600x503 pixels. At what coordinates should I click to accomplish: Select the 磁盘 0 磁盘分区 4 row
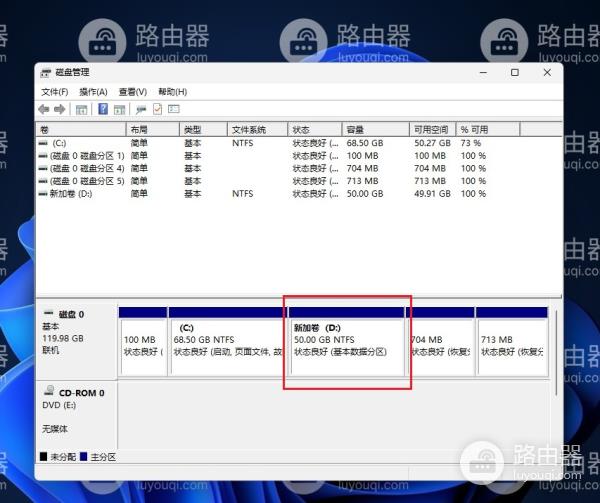[x=262, y=169]
